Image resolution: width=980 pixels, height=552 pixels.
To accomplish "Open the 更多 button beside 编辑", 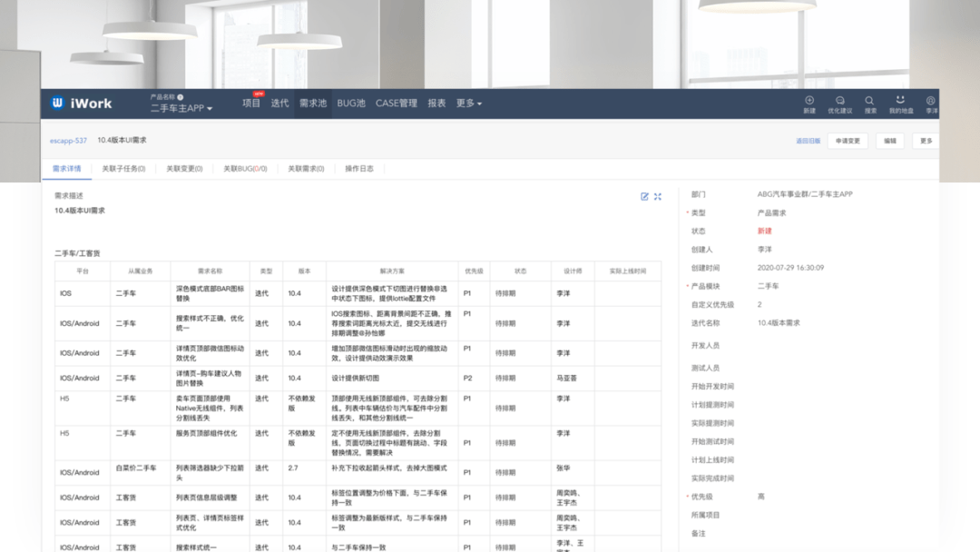I will coord(926,141).
